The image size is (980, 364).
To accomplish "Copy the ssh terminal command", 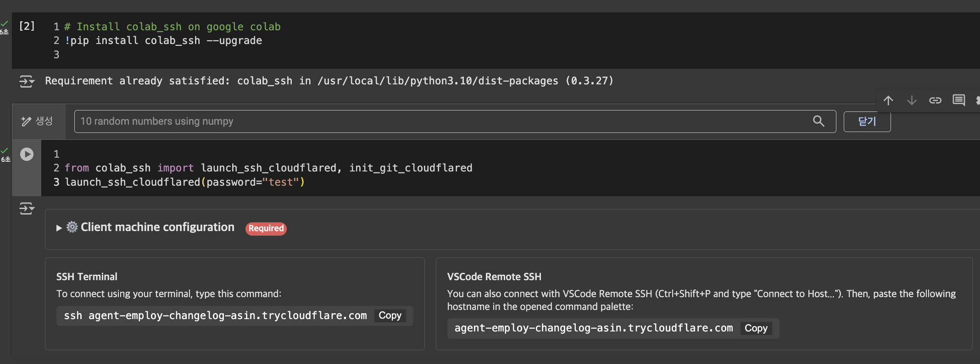I will point(390,315).
